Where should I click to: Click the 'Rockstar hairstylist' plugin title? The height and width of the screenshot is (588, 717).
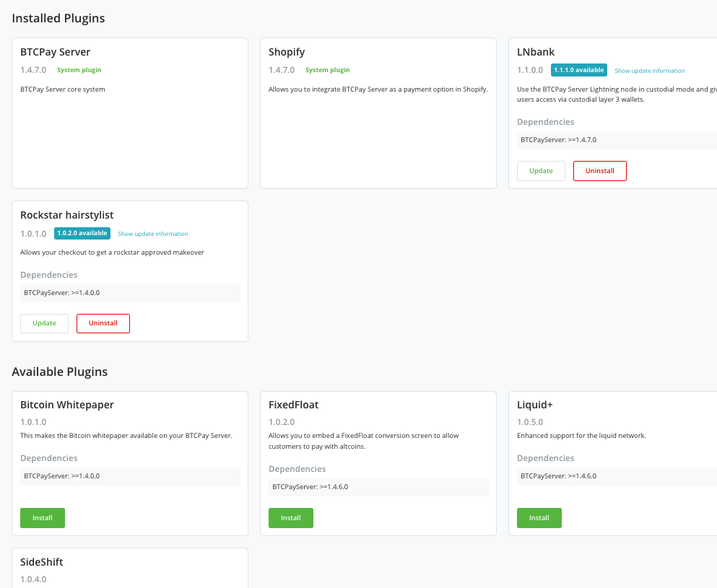[66, 215]
